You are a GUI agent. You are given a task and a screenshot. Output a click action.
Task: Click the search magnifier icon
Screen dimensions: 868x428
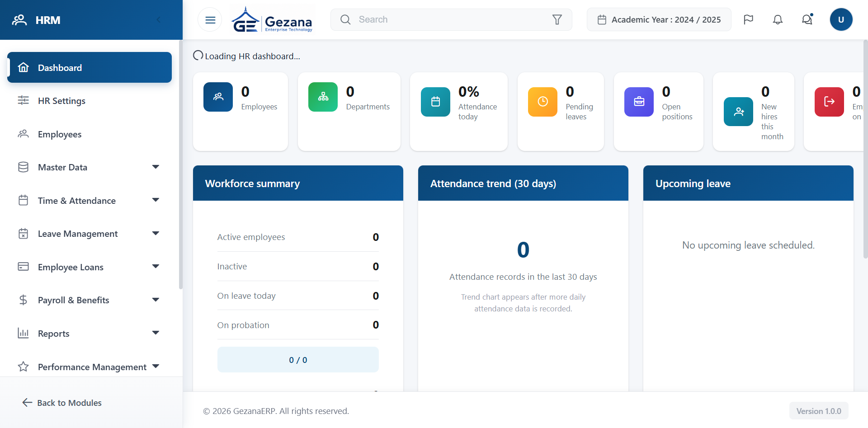[345, 19]
